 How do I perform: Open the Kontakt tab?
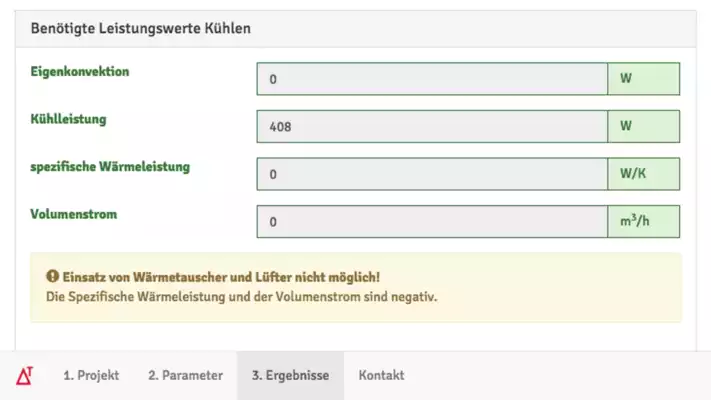pos(381,376)
